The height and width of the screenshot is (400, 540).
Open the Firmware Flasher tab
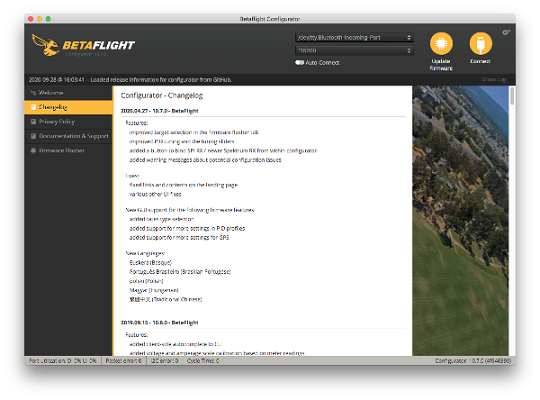69,151
